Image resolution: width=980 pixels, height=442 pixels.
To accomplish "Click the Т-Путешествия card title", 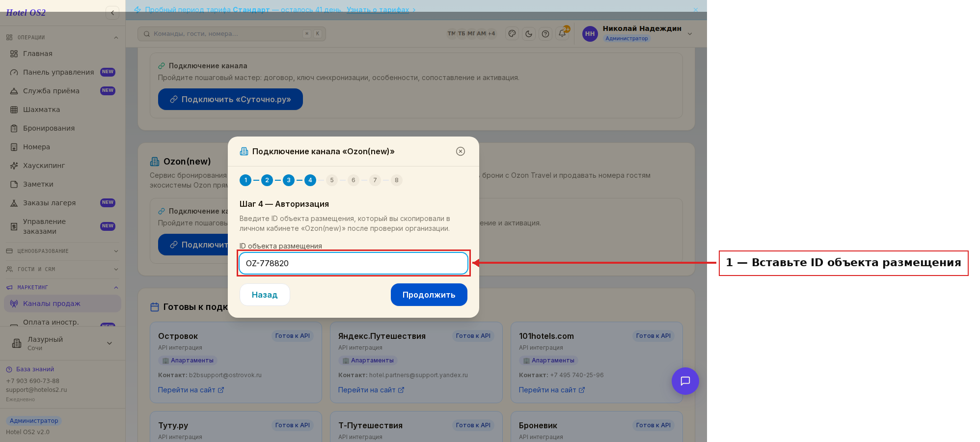I will (370, 425).
